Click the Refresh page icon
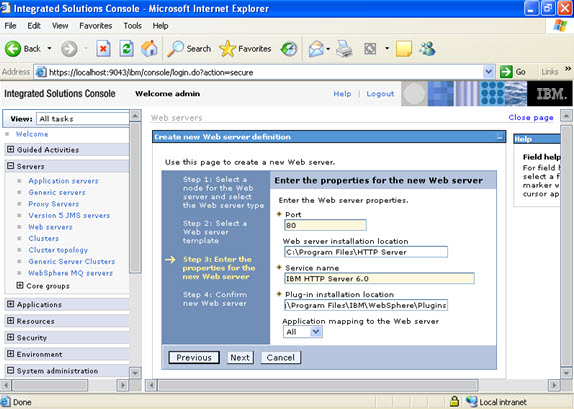This screenshot has width=574, height=409. pos(126,49)
